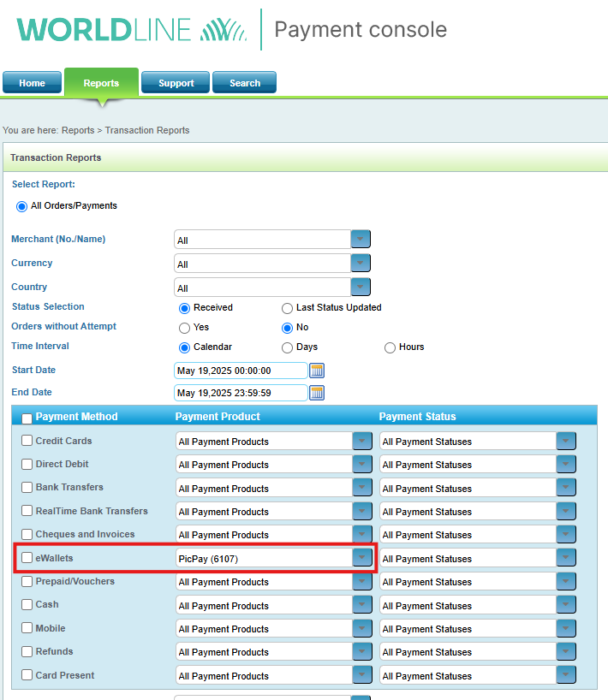This screenshot has height=700, width=608.
Task: Select the Hours time interval option
Action: tap(390, 347)
